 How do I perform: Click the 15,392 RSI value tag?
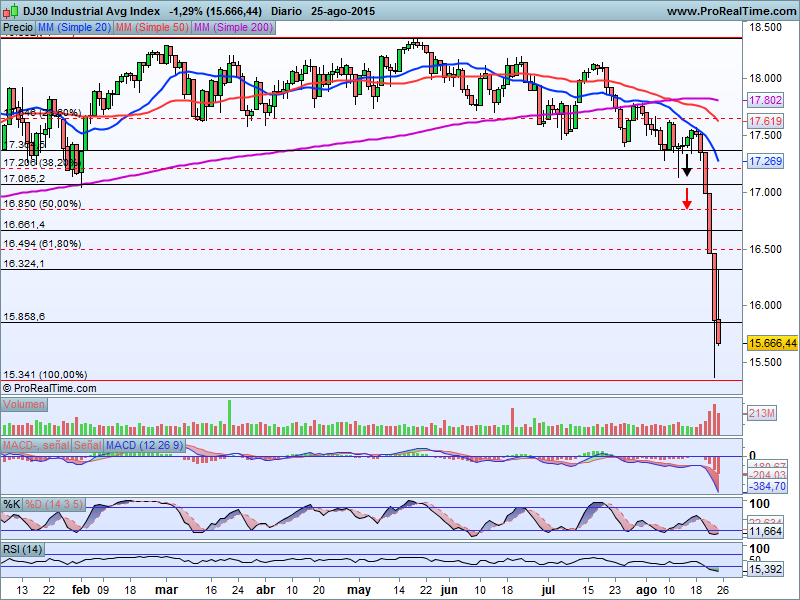click(x=765, y=569)
